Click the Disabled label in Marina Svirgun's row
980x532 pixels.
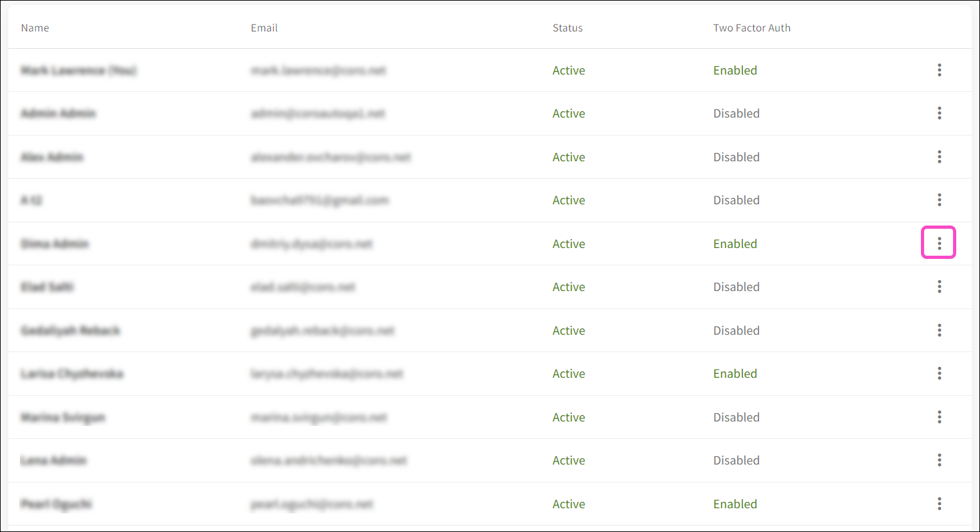[736, 418]
